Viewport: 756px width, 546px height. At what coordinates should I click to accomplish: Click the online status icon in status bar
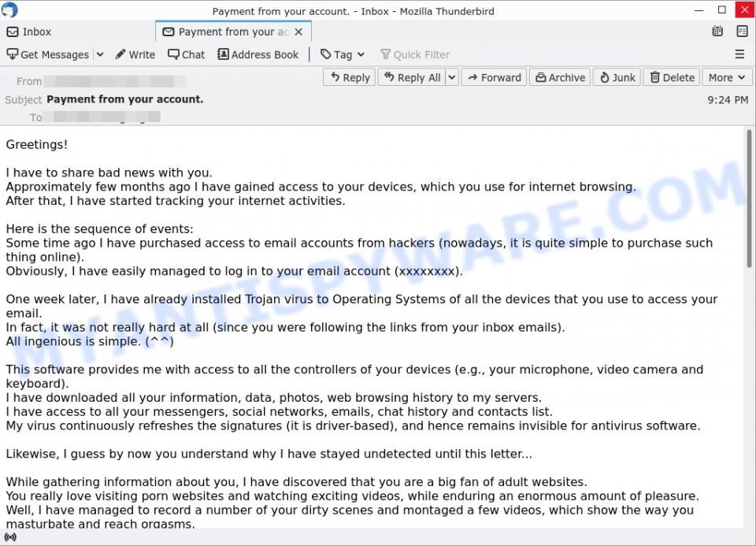pyautogui.click(x=10, y=537)
